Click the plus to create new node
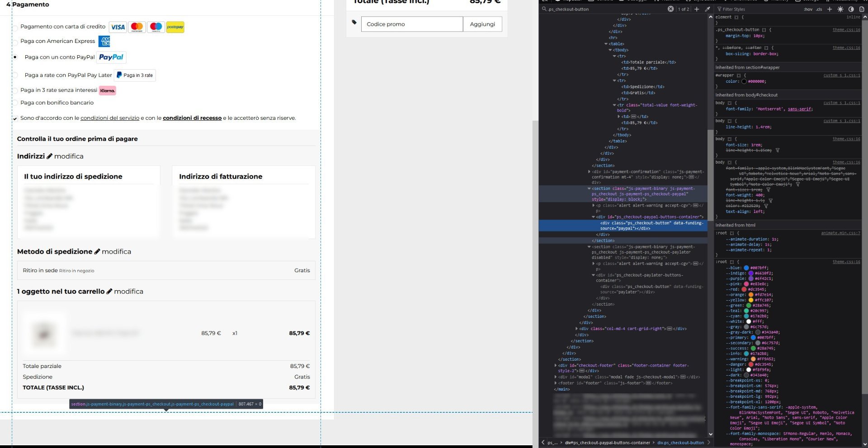 (697, 9)
